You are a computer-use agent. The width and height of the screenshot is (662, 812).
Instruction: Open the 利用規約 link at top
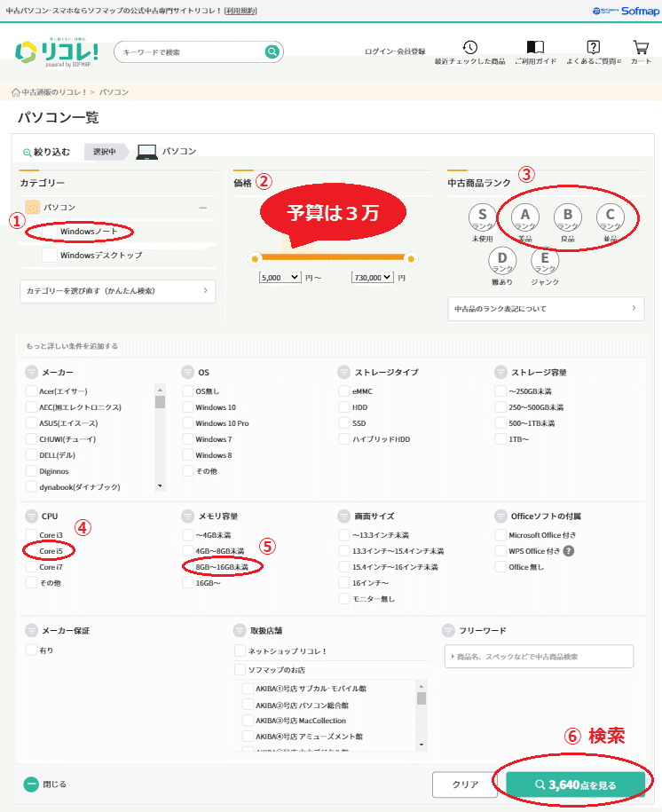pyautogui.click(x=240, y=11)
